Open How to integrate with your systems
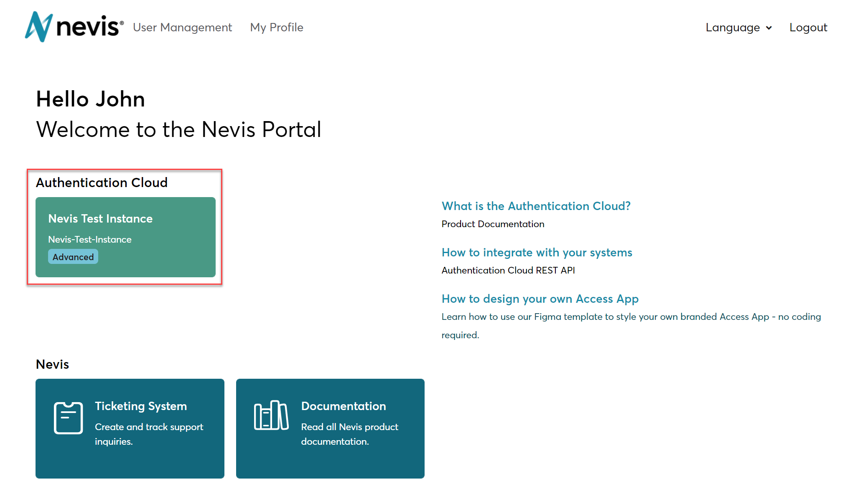868x494 pixels. (x=537, y=252)
